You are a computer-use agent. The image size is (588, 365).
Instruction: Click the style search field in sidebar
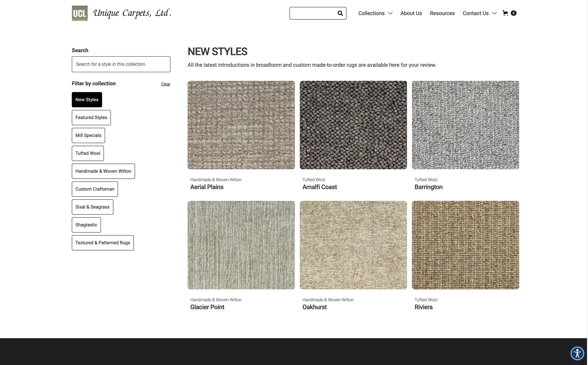click(x=121, y=64)
